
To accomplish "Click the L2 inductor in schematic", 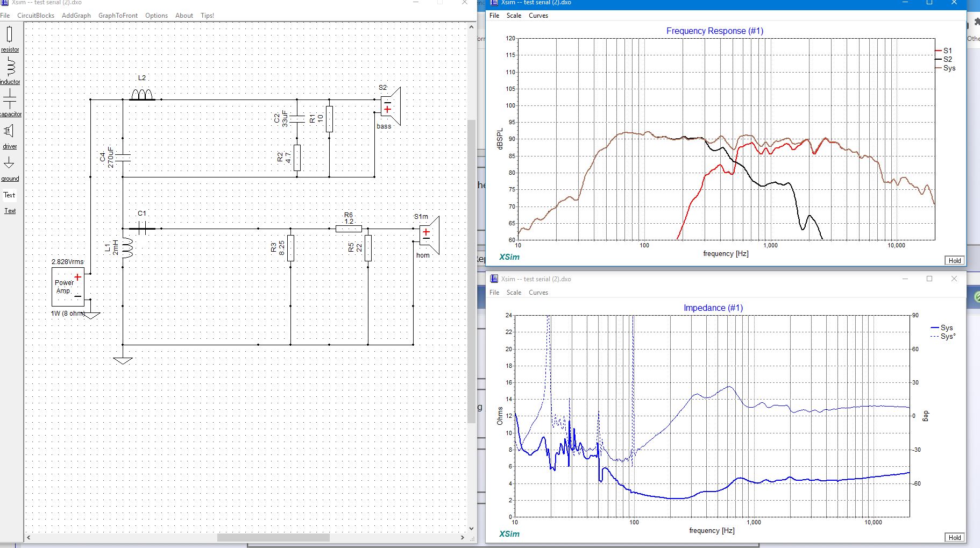I will point(142,95).
